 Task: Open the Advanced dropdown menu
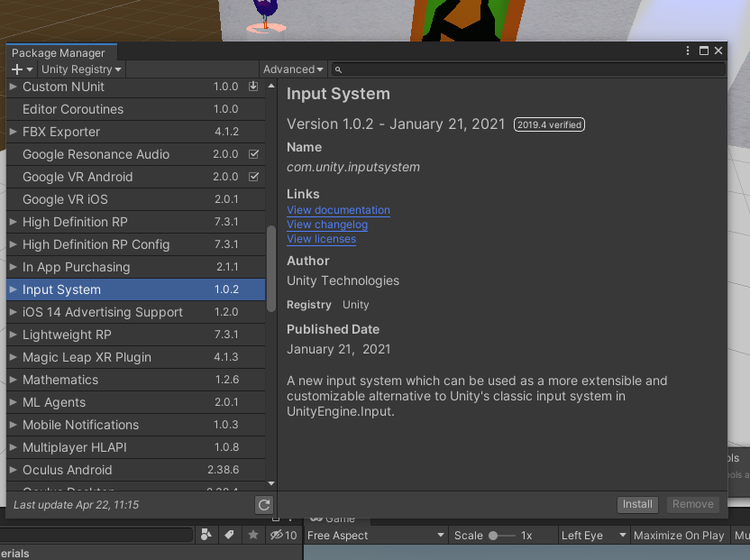(293, 69)
